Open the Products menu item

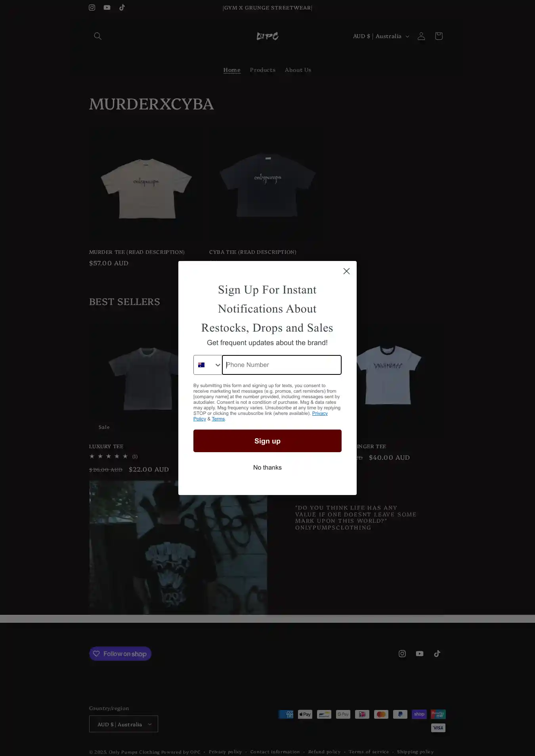click(x=263, y=70)
